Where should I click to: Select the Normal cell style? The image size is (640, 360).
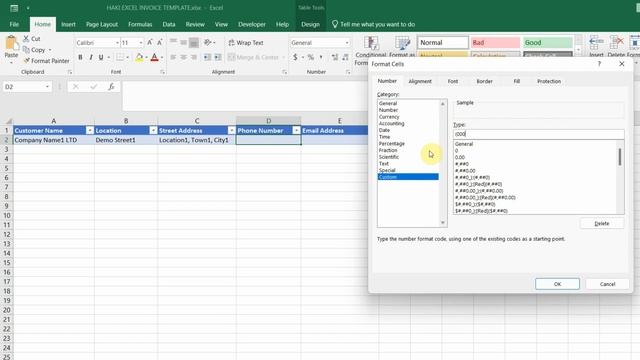pos(443,42)
